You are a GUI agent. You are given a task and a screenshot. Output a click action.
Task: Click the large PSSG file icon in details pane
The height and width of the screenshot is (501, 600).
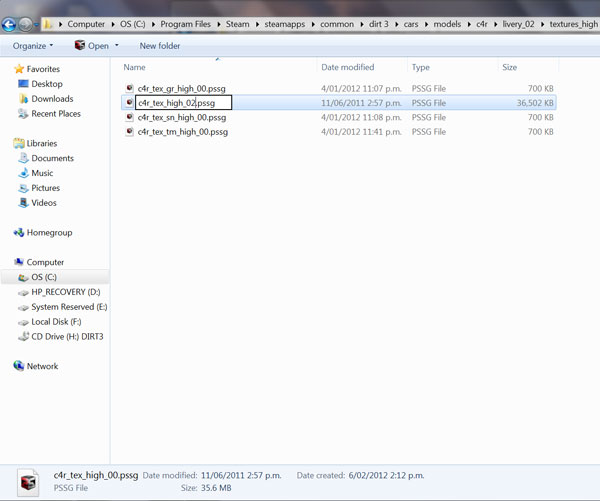click(28, 482)
